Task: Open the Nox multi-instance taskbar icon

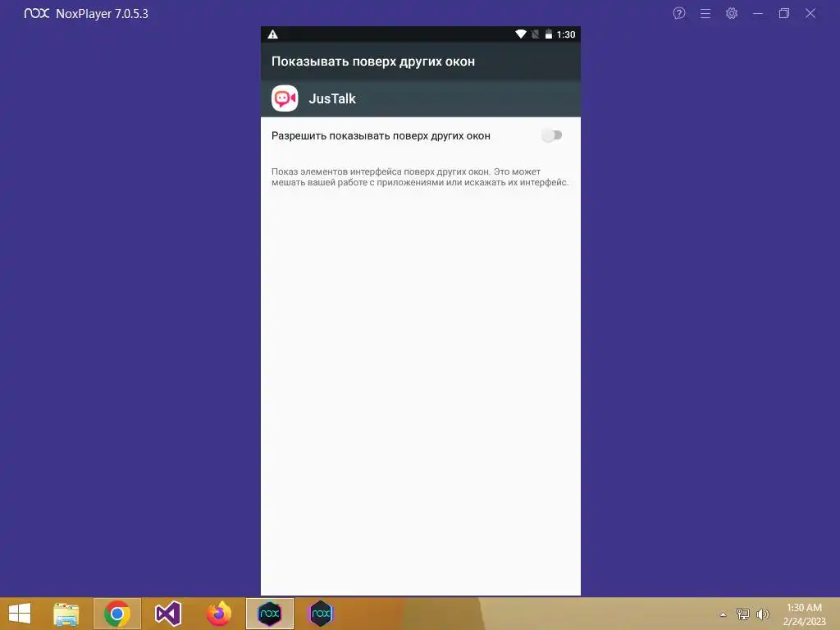Action: coord(321,614)
